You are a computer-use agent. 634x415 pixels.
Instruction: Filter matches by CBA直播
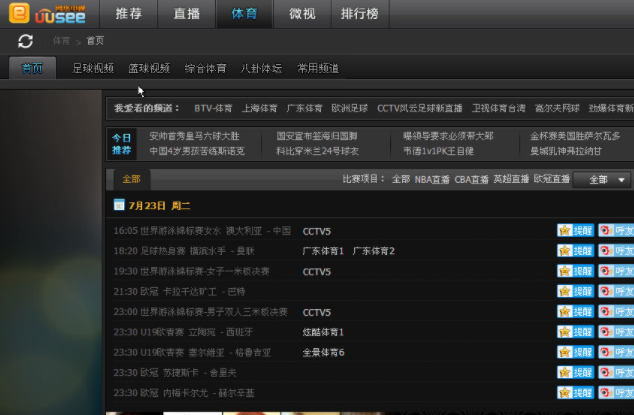pyautogui.click(x=471, y=179)
